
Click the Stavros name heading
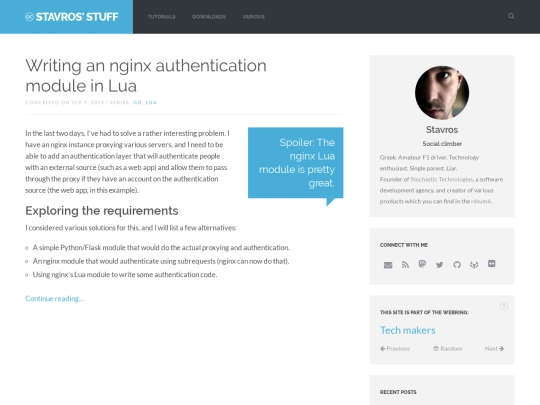pyautogui.click(x=442, y=130)
